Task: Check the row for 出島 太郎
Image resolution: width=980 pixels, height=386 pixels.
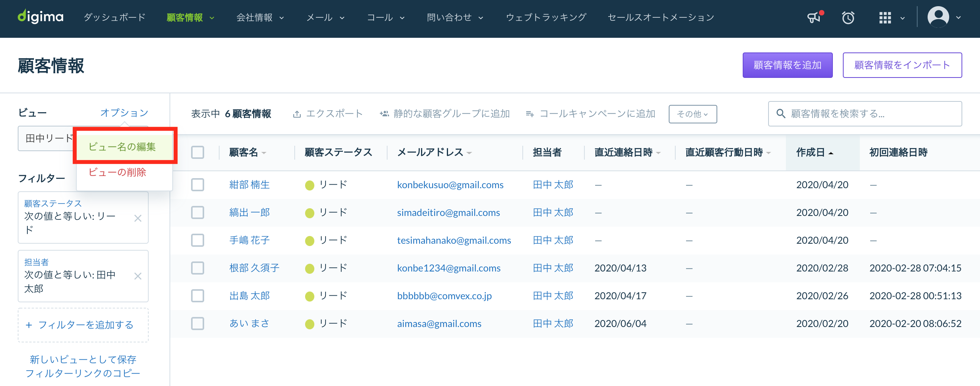Action: click(198, 296)
